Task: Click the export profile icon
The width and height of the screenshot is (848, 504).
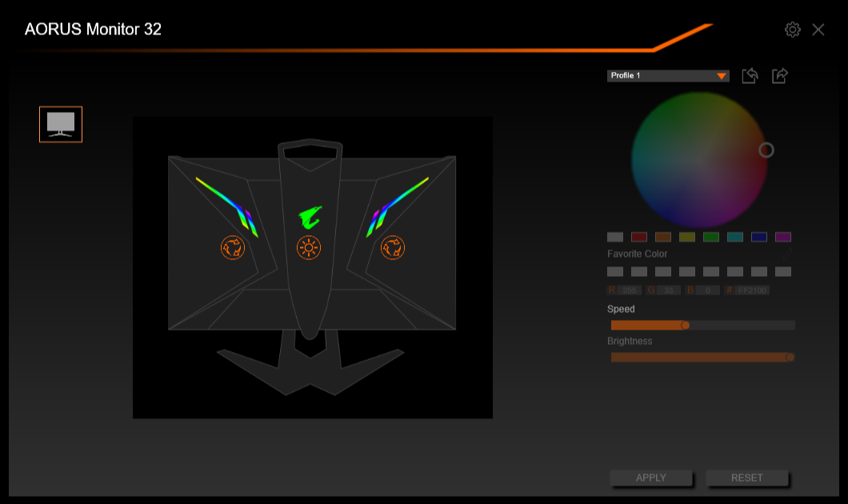Action: (x=779, y=75)
